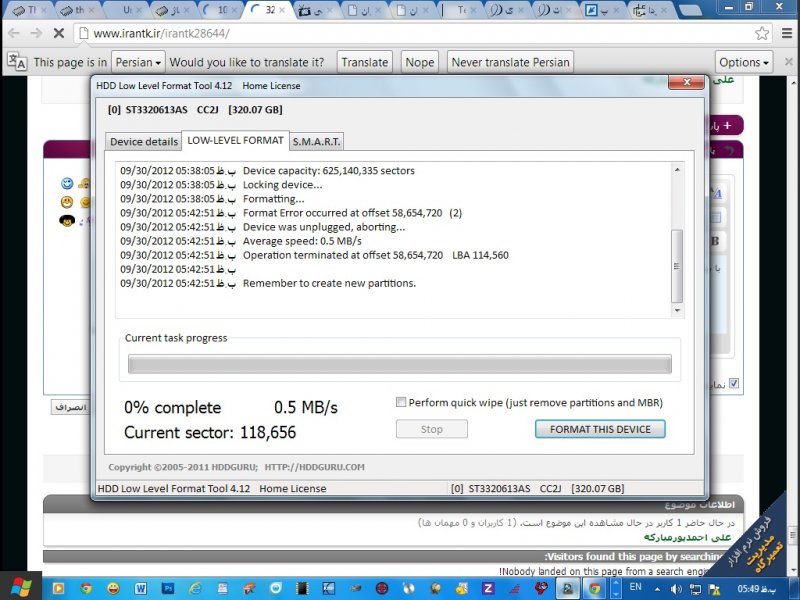Viewport: 800px width, 600px height.
Task: Click the Action Center flag icon
Action: (714, 589)
